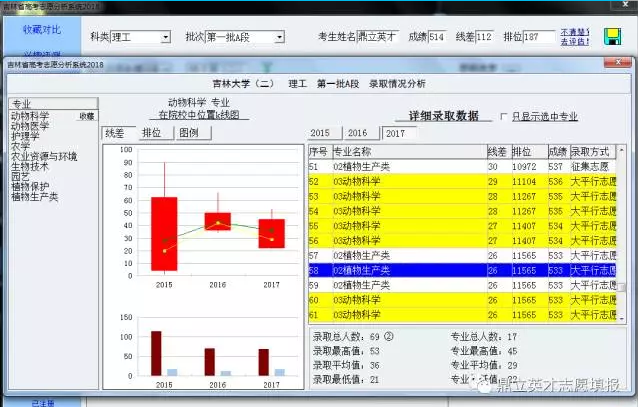Select 园艺 in the 专业 list
The height and width of the screenshot is (407, 638).
tap(20, 177)
